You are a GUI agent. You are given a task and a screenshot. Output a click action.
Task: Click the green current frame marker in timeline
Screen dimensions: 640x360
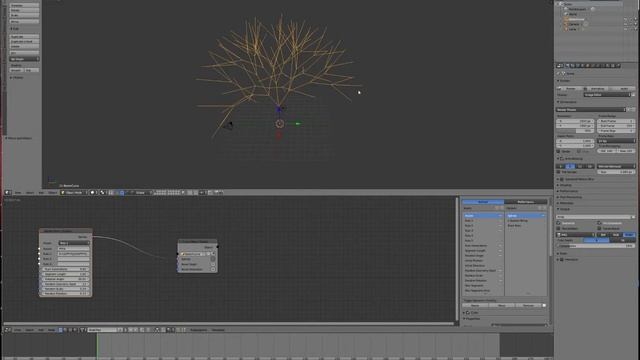97,346
